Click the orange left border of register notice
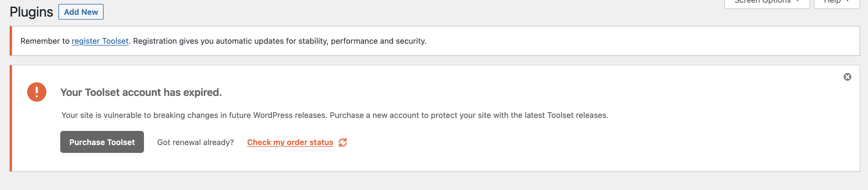Screen dimensions: 868x190 (11, 41)
